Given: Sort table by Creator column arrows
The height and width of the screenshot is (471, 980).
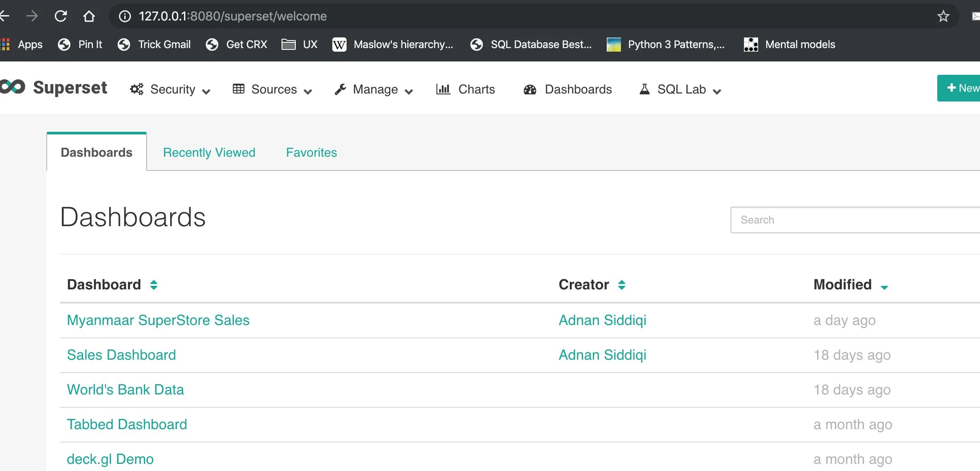Looking at the screenshot, I should coord(622,285).
